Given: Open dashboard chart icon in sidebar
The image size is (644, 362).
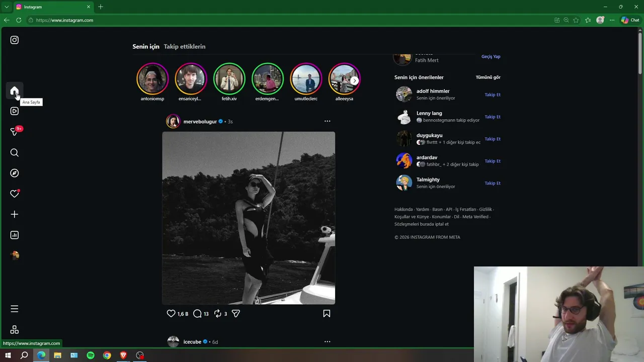Looking at the screenshot, I should click(15, 235).
